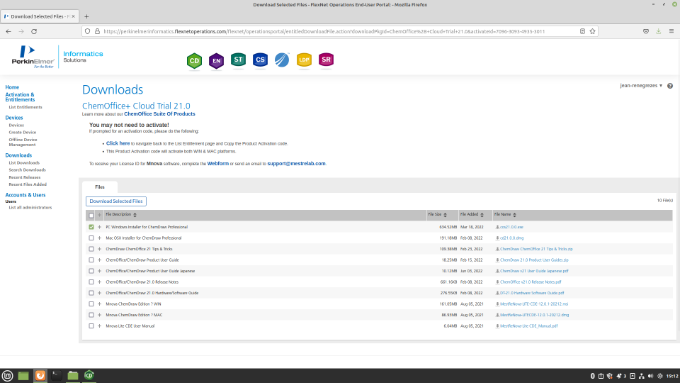The width and height of the screenshot is (680, 383).
Task: Check the Mnova ChemDraw Edition WIN row
Action: (91, 304)
